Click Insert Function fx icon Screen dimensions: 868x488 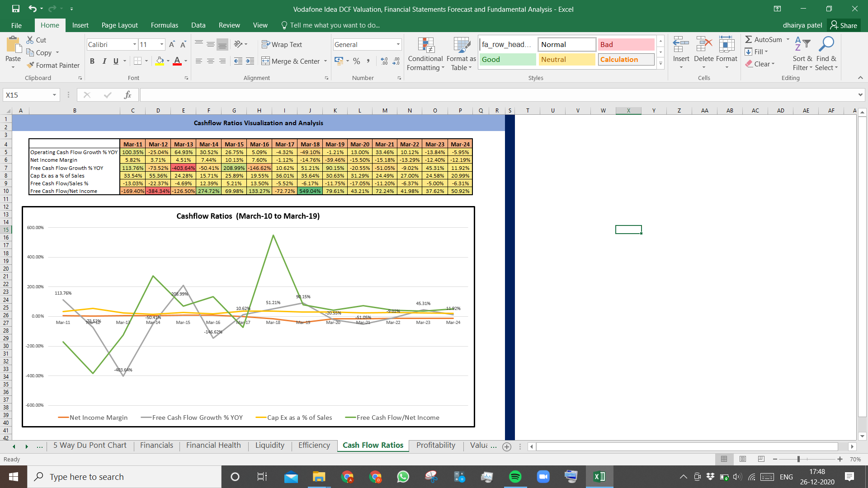click(127, 95)
